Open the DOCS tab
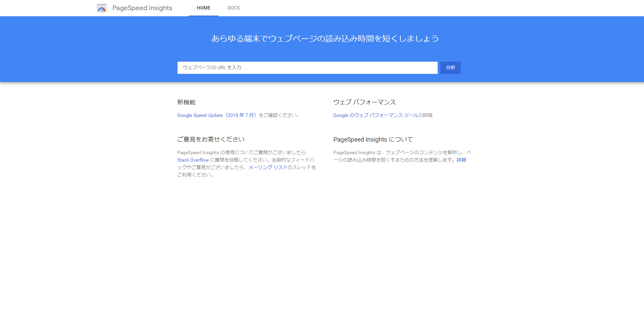This screenshot has height=311, width=644. click(x=233, y=8)
